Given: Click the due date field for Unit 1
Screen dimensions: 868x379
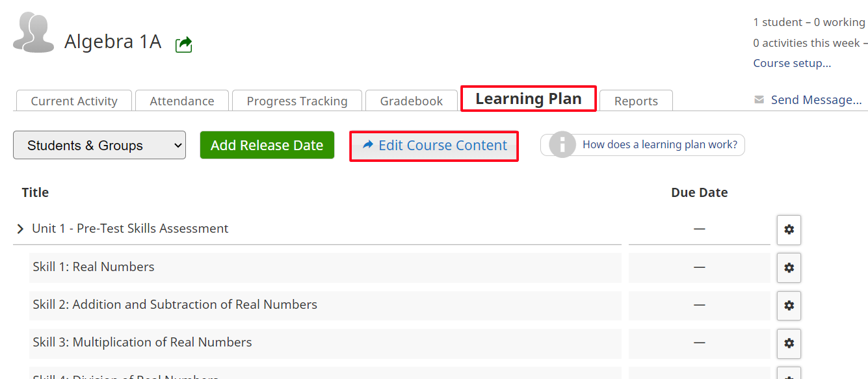Looking at the screenshot, I should pyautogui.click(x=700, y=229).
